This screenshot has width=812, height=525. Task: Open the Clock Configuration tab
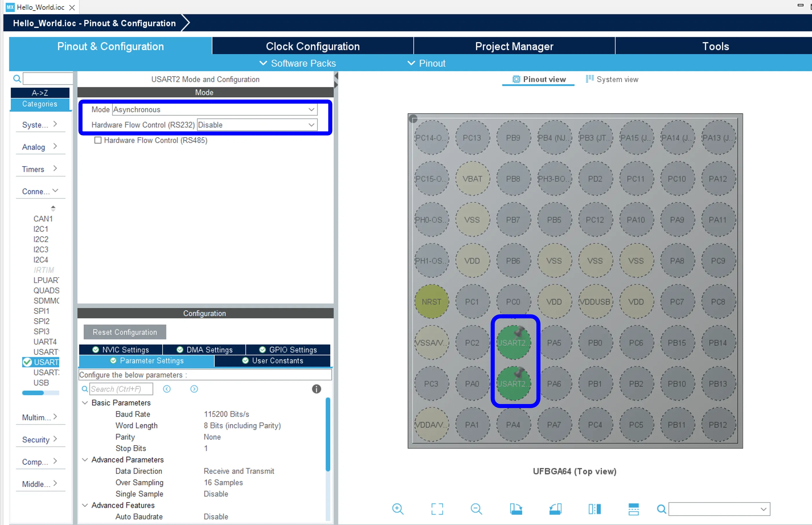point(313,46)
